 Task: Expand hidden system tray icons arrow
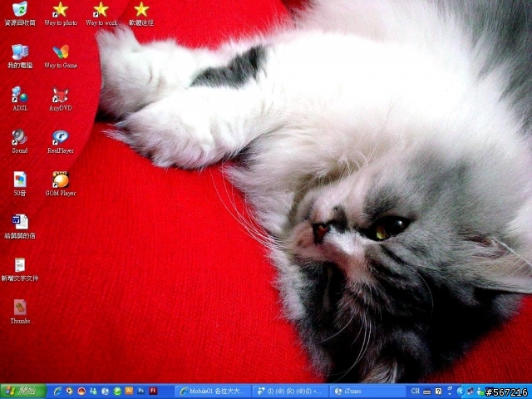(x=461, y=392)
